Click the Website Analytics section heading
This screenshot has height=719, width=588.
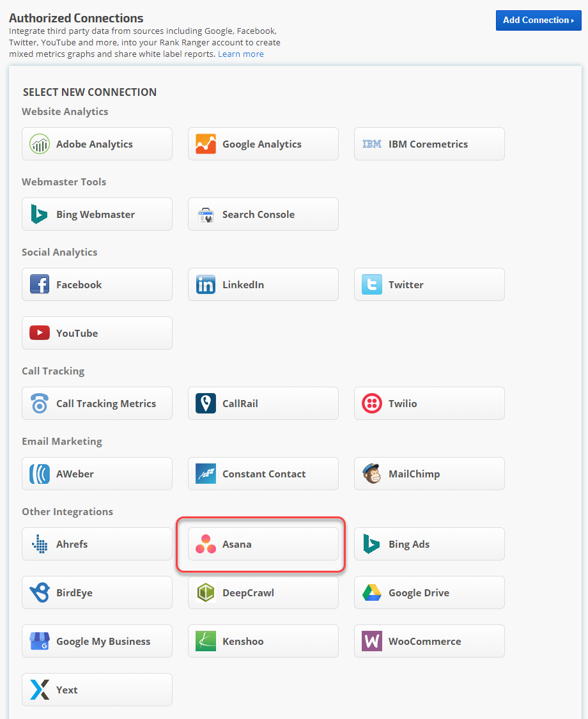pyautogui.click(x=65, y=111)
